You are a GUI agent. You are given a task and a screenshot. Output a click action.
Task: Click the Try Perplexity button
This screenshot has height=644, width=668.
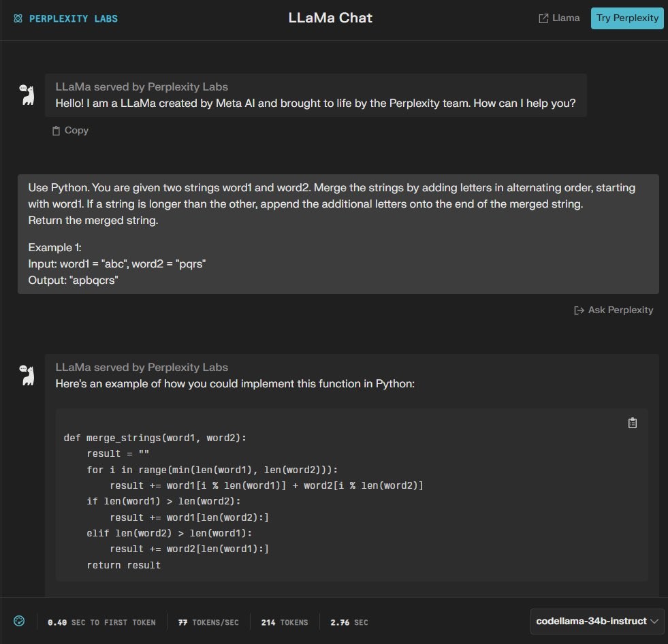point(627,18)
